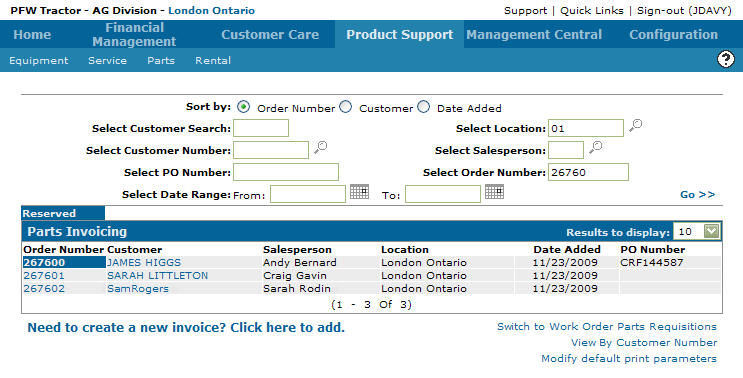Open customer SamRogers

138,288
